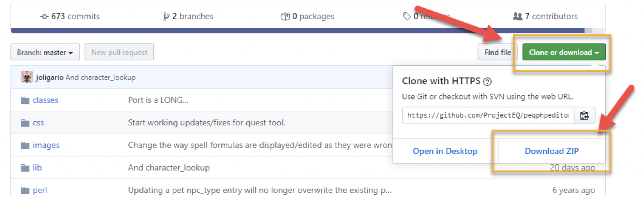644x197 pixels.
Task: Copy clone URL with clipboard icon
Action: point(585,115)
